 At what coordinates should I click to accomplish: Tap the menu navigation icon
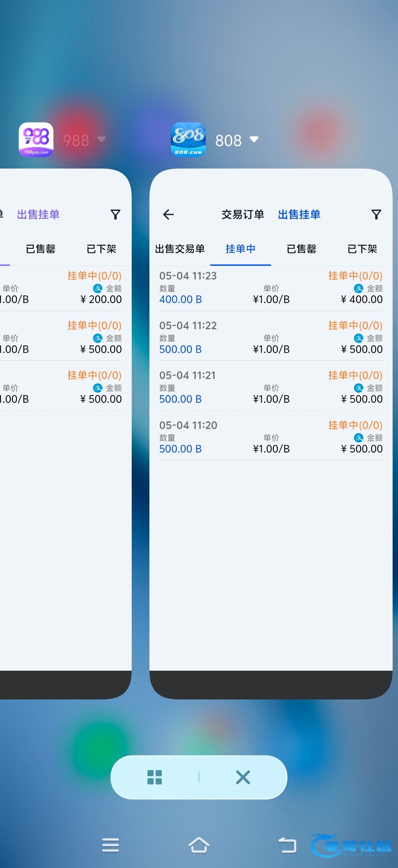point(110,845)
